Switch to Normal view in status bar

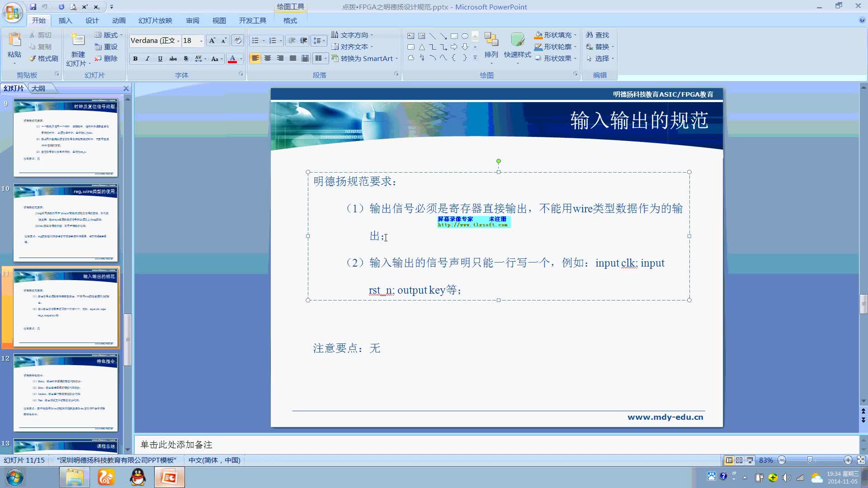tap(729, 460)
